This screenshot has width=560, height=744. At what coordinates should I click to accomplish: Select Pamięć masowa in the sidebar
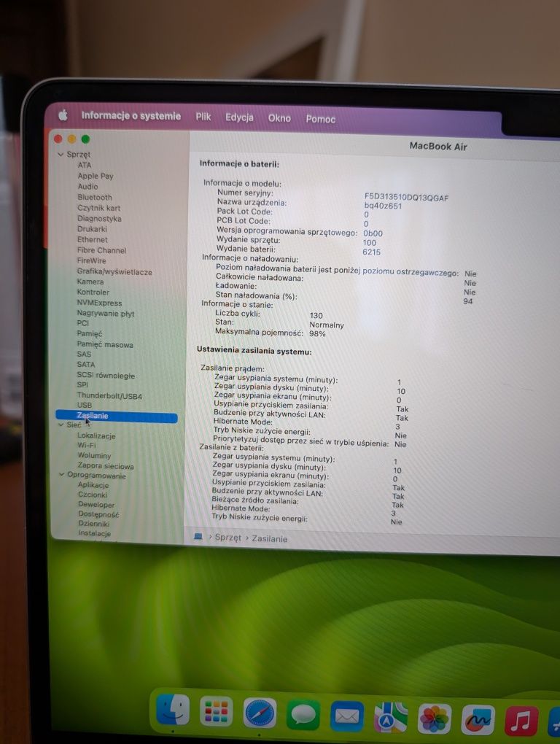[105, 344]
